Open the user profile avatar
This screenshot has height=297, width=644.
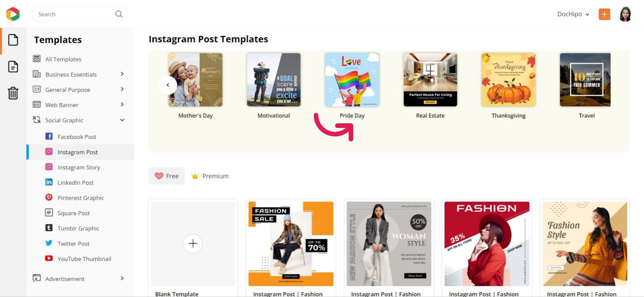tap(625, 14)
